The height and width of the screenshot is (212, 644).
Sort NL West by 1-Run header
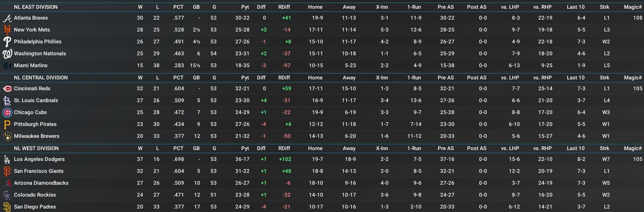click(414, 148)
